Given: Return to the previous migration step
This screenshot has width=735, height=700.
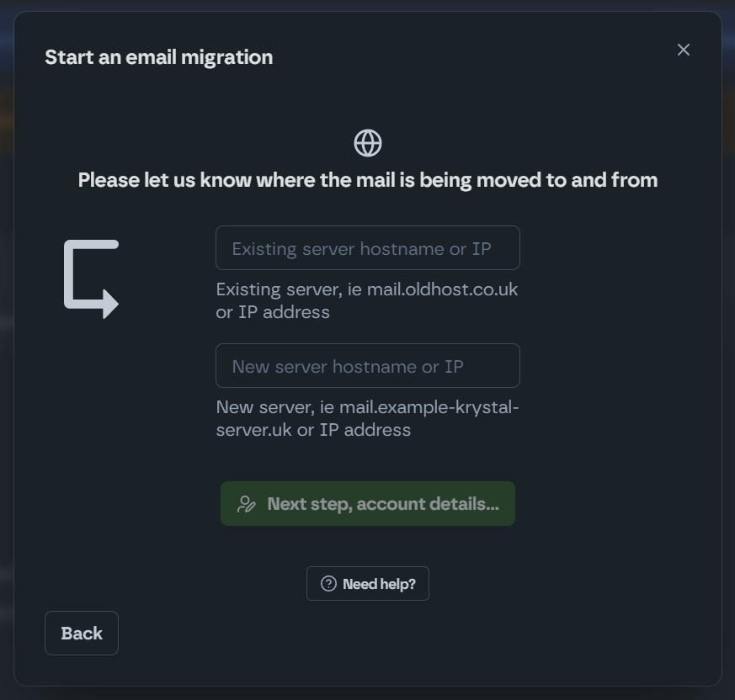Looking at the screenshot, I should pos(82,633).
